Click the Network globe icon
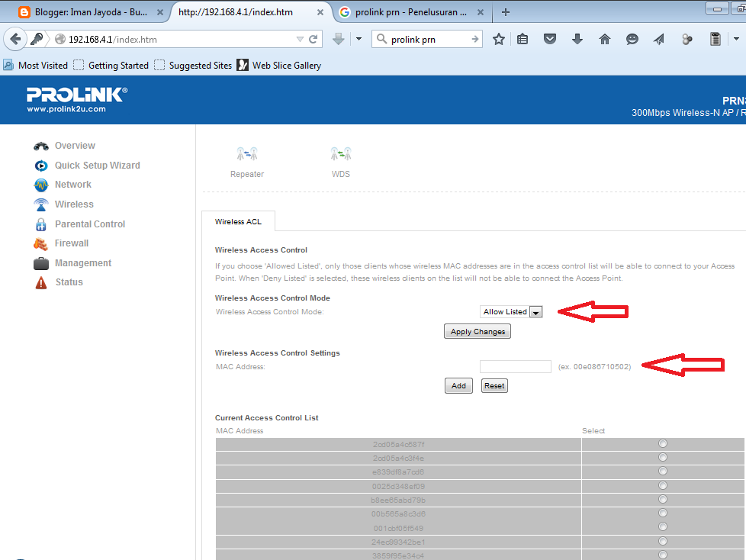The height and width of the screenshot is (560, 746). pyautogui.click(x=41, y=185)
